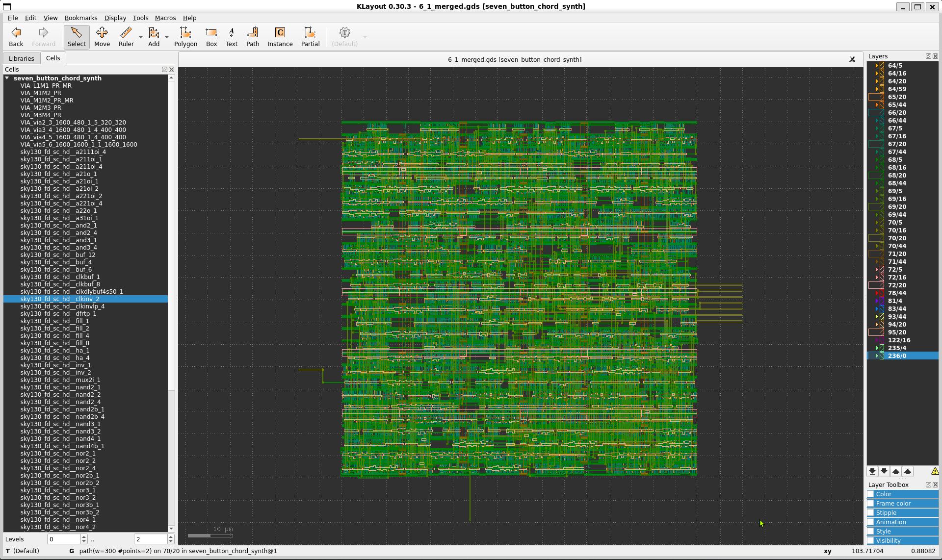942x560 pixels.
Task: Enable the Stipple checkbox
Action: pos(871,513)
